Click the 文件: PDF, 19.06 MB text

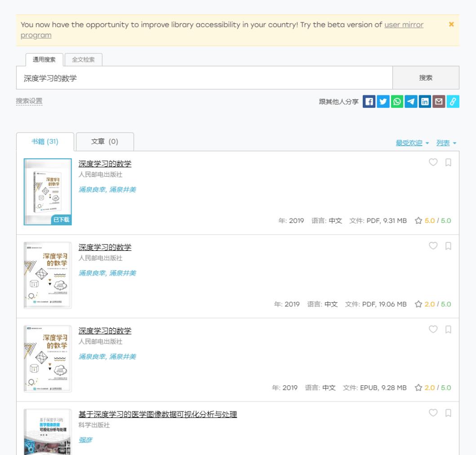pyautogui.click(x=376, y=304)
